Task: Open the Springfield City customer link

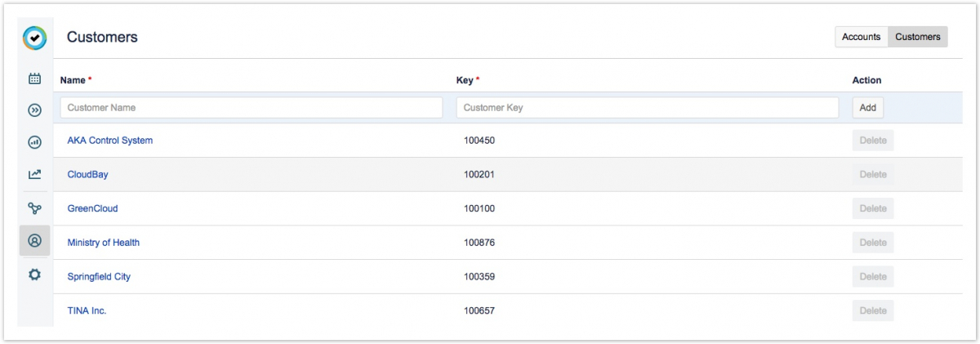Action: (99, 277)
